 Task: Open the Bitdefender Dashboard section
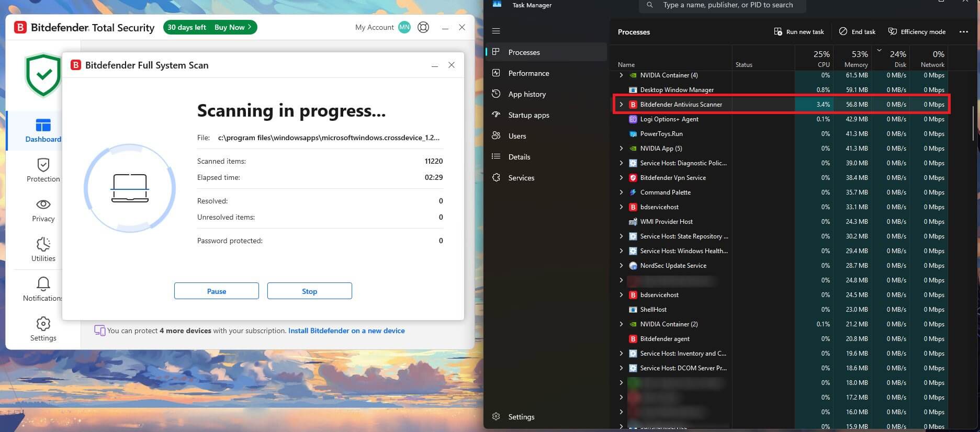(43, 130)
